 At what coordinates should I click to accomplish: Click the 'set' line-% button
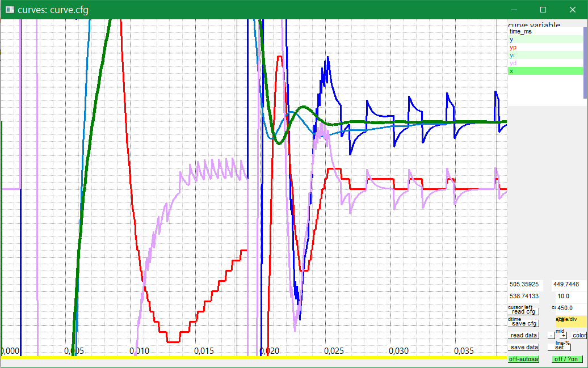(559, 348)
